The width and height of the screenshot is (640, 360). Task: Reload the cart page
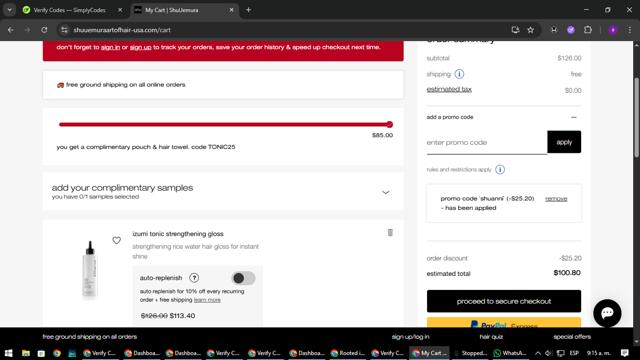coord(44,30)
